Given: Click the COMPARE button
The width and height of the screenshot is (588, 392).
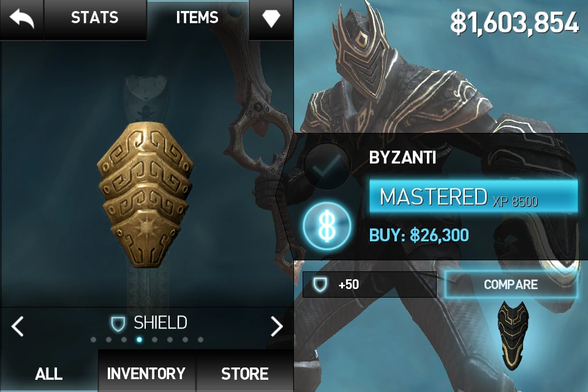Looking at the screenshot, I should pos(511,284).
